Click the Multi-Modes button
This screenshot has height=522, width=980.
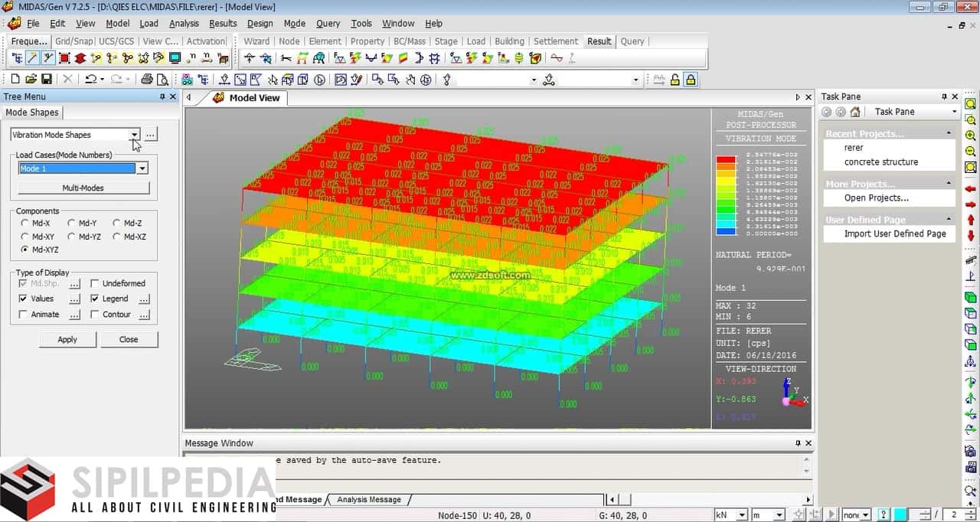point(83,188)
